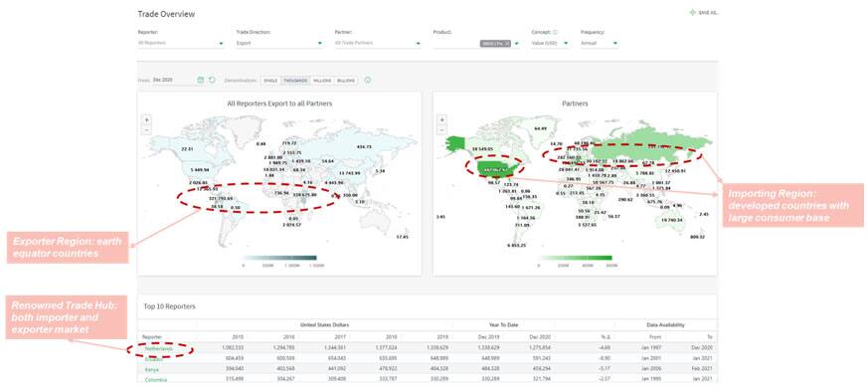Select SINGLE denomination
Image resolution: width=868 pixels, height=392 pixels.
click(x=270, y=81)
